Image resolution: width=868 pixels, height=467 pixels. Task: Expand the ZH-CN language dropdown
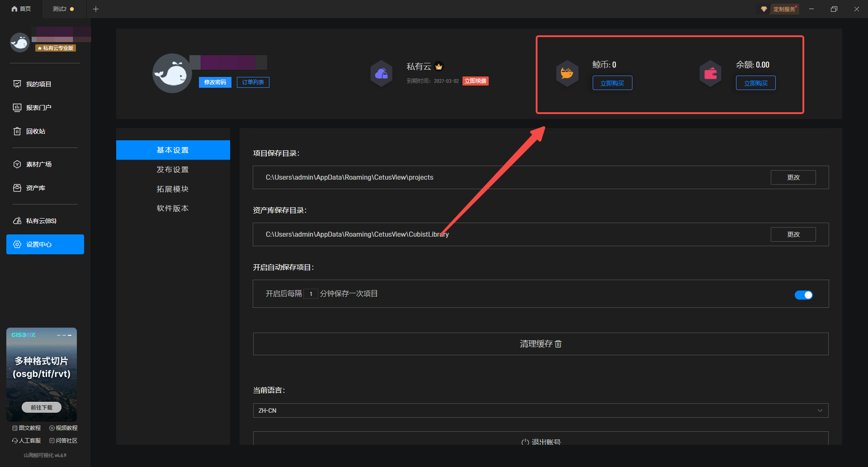point(540,410)
